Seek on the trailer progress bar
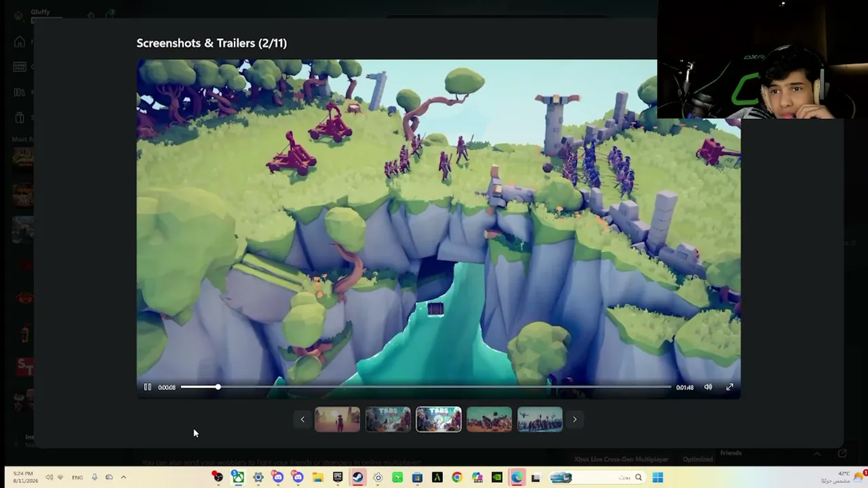Image resolution: width=868 pixels, height=488 pixels. [x=426, y=387]
